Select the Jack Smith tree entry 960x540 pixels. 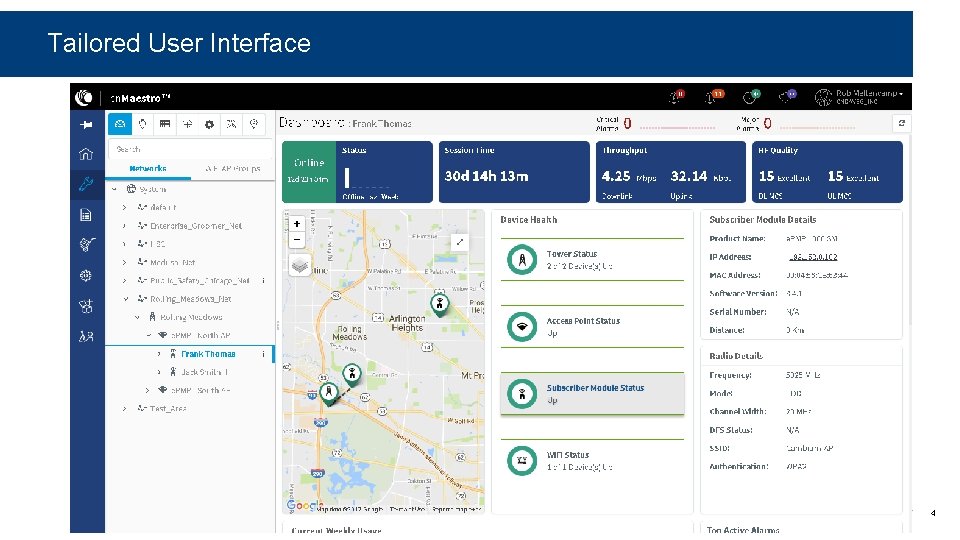[x=204, y=372]
